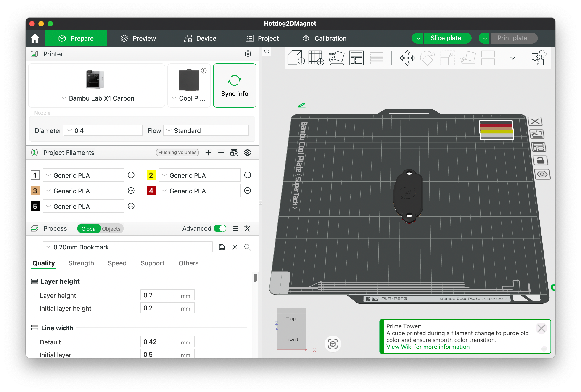Click the Arrange all objects toolbar icon
The image size is (581, 392).
pos(356,58)
